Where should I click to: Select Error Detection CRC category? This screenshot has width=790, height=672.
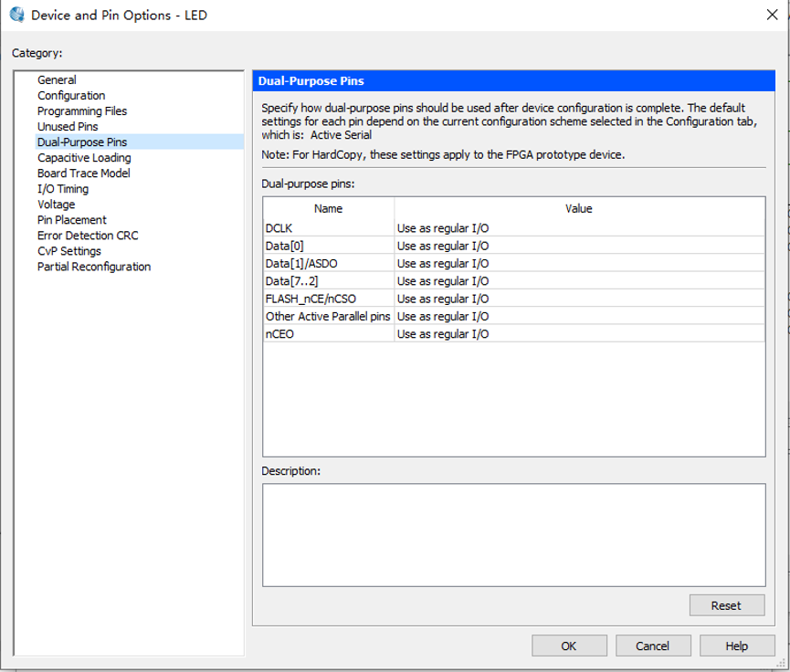pos(88,236)
